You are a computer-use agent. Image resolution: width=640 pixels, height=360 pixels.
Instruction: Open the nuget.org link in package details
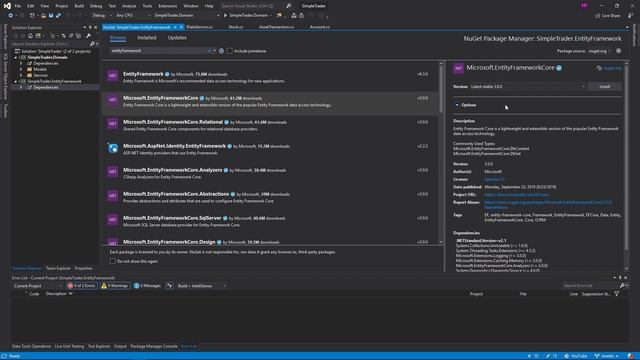pos(612,68)
